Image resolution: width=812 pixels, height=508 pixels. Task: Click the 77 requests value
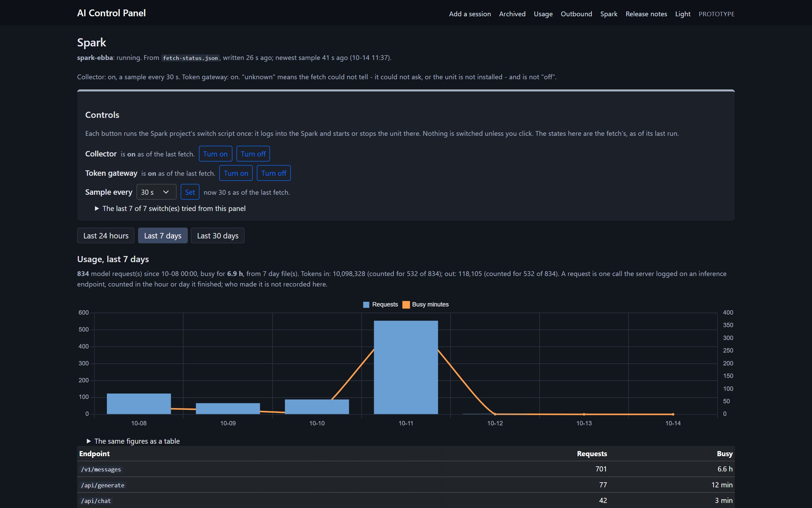click(603, 485)
